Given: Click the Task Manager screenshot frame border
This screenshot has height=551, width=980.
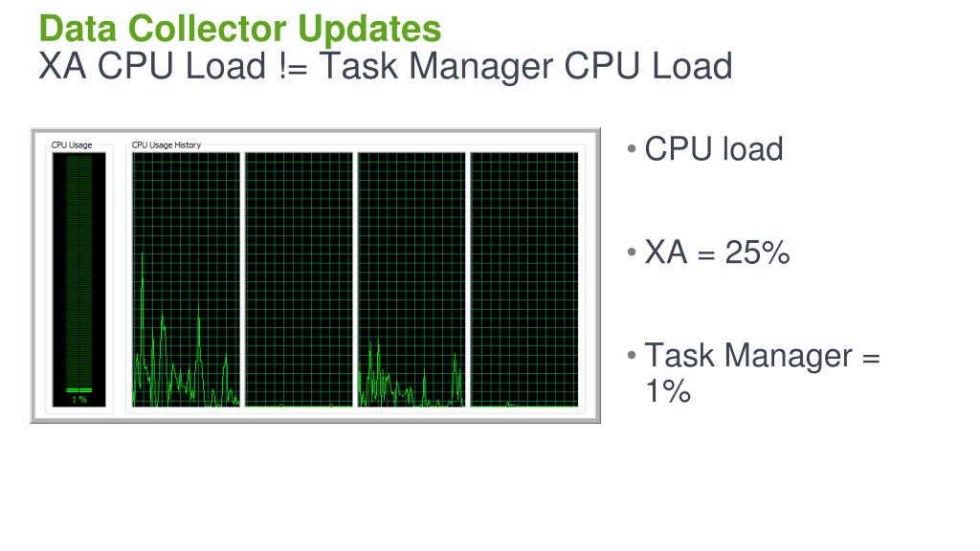Looking at the screenshot, I should coord(316,130).
